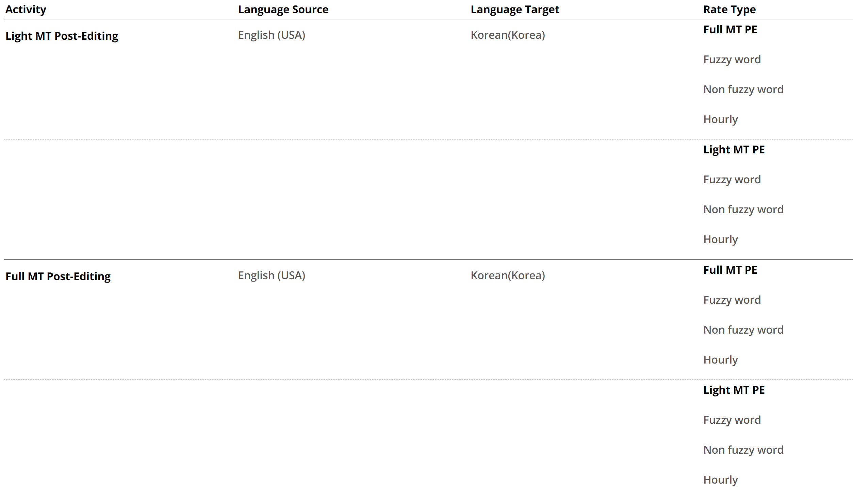Select Fuzzy word under Full MT Post-Editing's Full MT PE

coord(732,300)
